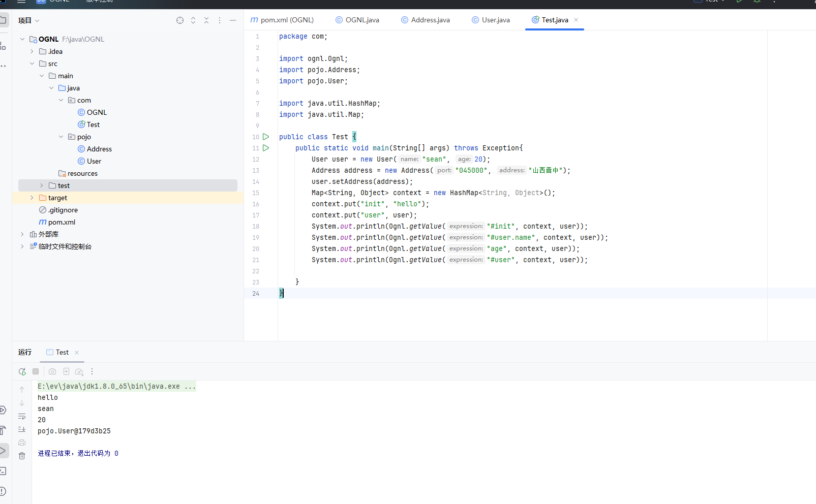Collapse all nodes in project tree
The height and width of the screenshot is (504, 816).
click(206, 20)
